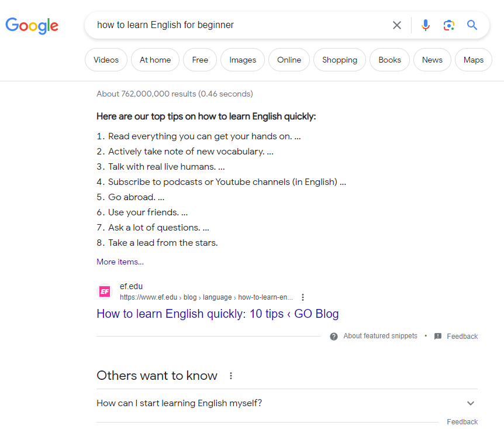Switch to the Books filter
504x429 pixels.
[389, 60]
